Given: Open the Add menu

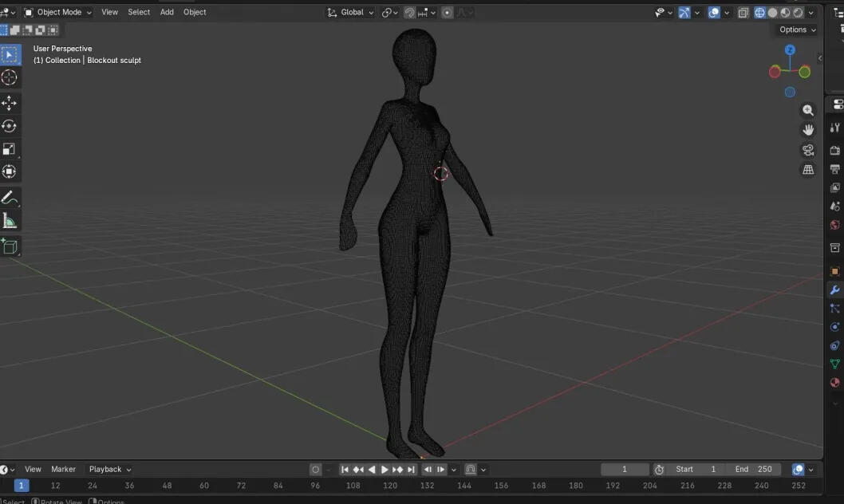Looking at the screenshot, I should (167, 12).
